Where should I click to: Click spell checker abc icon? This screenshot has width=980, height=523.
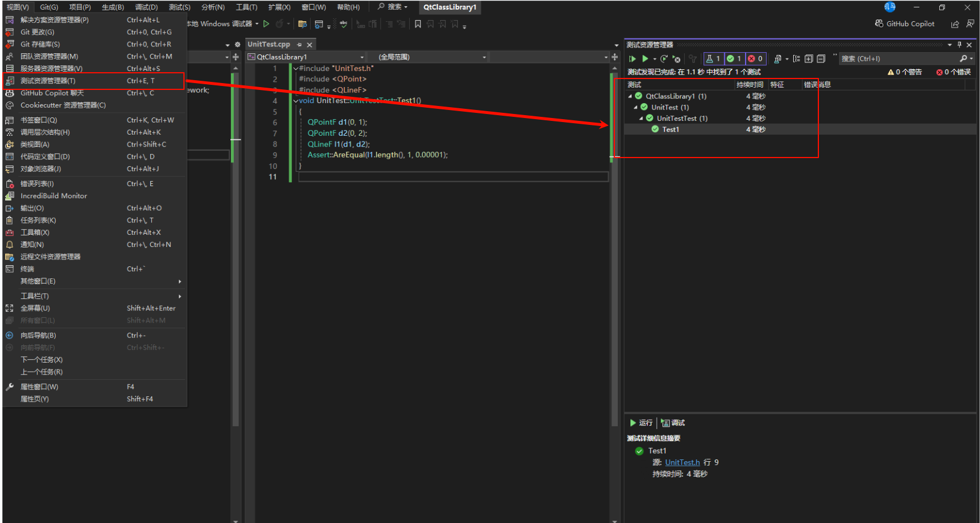tap(343, 24)
